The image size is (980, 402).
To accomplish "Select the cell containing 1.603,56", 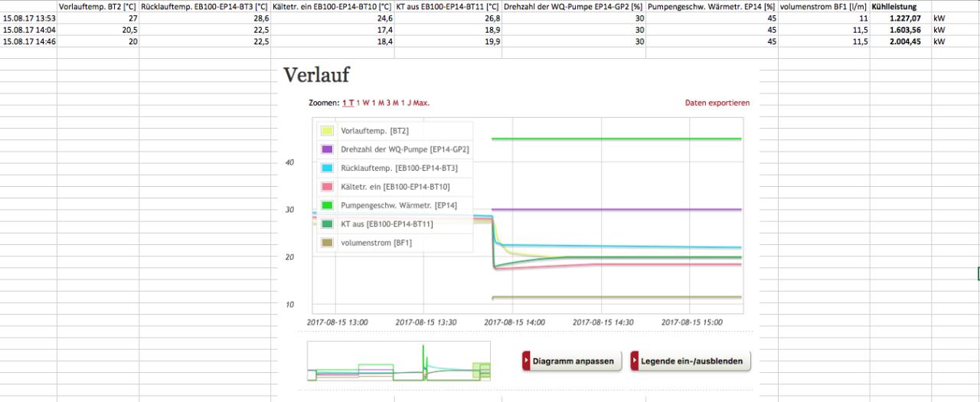I will (x=900, y=29).
